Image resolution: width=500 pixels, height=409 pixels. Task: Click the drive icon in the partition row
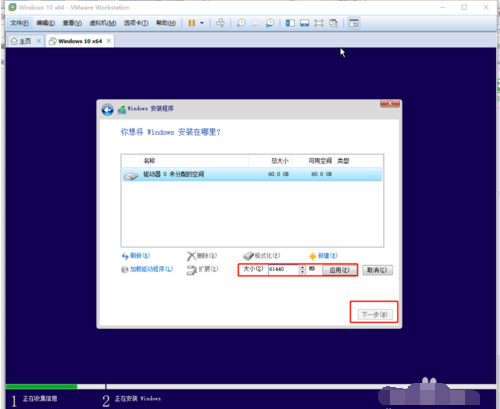tap(131, 175)
